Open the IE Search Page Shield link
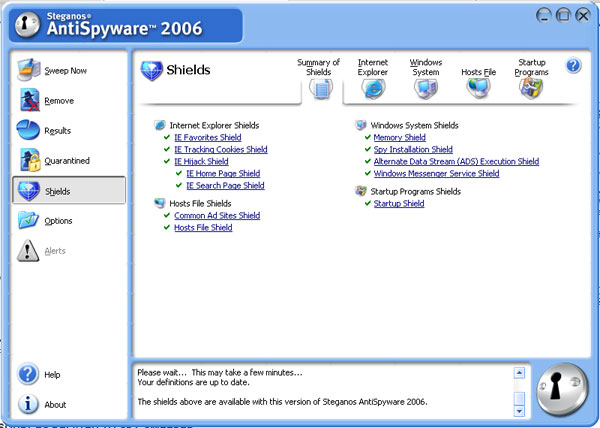The height and width of the screenshot is (428, 600). click(x=225, y=186)
